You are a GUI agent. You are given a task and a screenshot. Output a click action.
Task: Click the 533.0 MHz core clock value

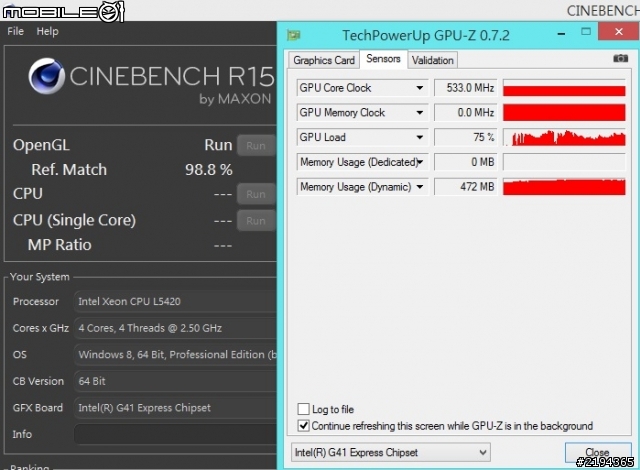(x=466, y=88)
